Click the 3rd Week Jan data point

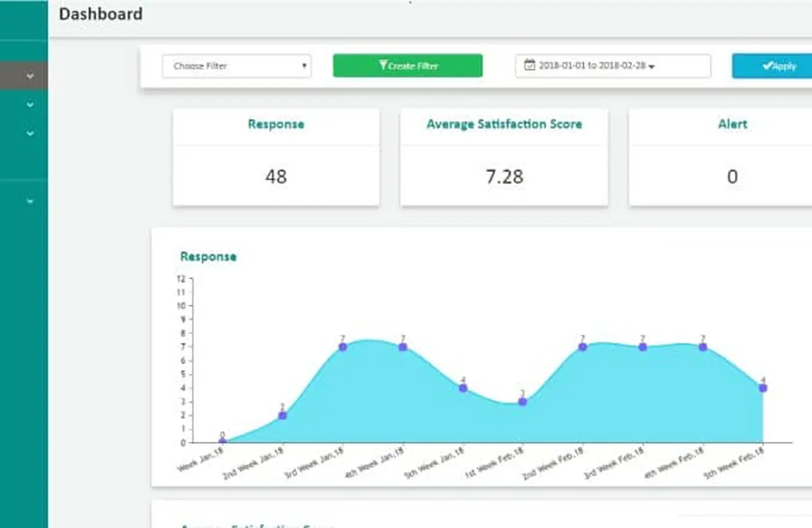pos(342,347)
